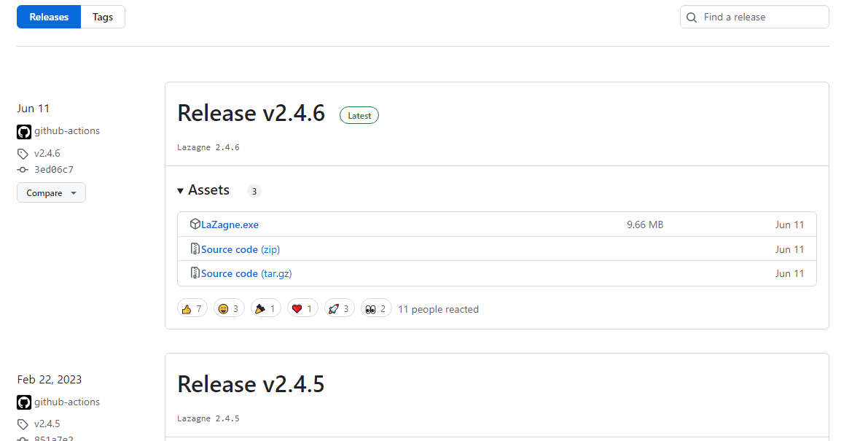Select the Releases tab
Viewport: 868px width, 441px height.
coord(49,17)
